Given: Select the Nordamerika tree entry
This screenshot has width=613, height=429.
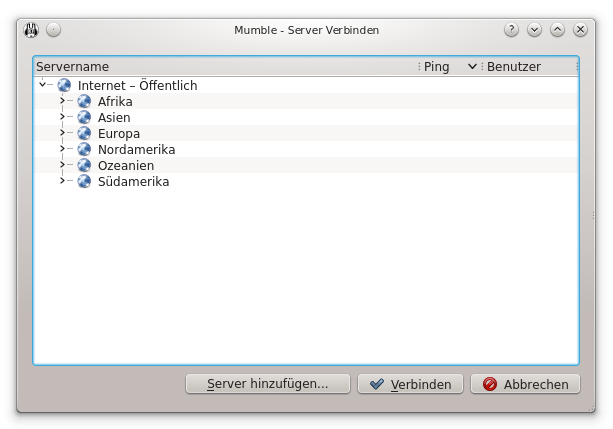Looking at the screenshot, I should tap(136, 149).
